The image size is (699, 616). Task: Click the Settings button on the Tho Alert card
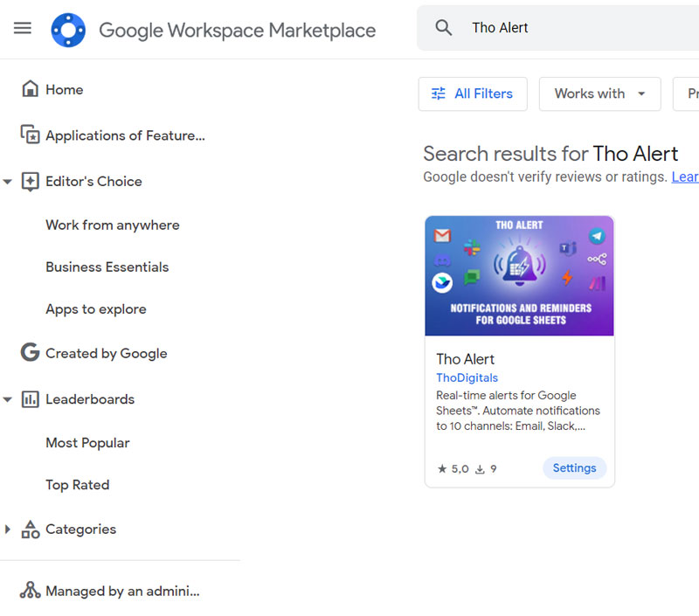coord(574,467)
